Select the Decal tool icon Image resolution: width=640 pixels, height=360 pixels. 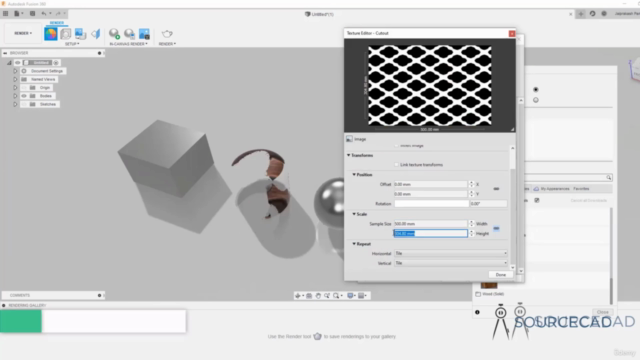click(x=80, y=34)
